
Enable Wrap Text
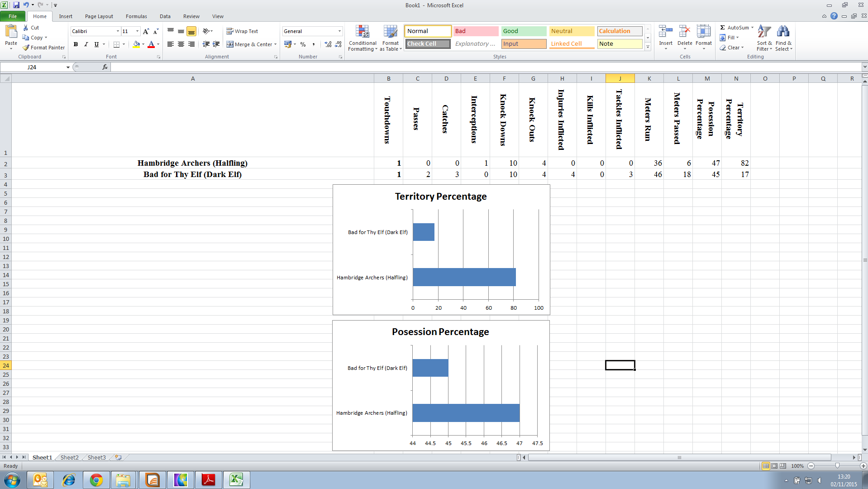click(243, 31)
